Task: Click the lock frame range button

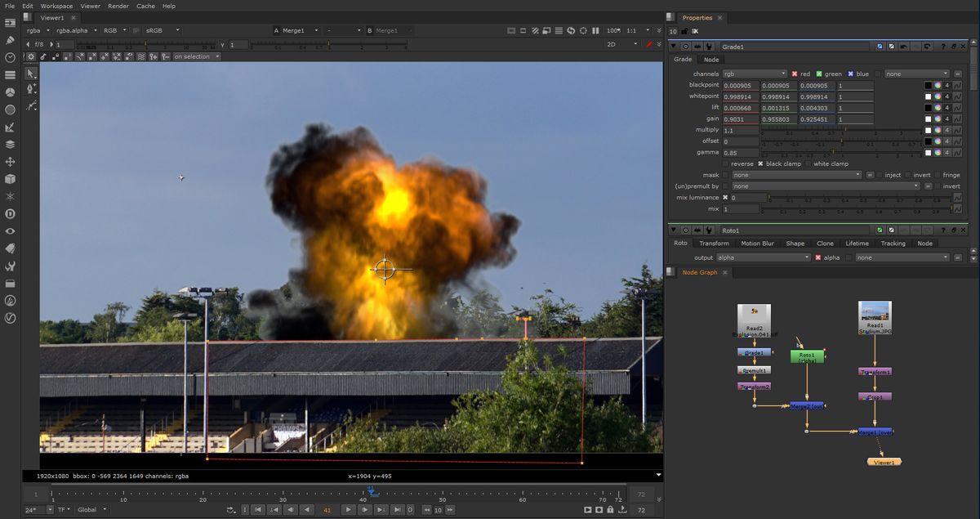Action: pos(610,508)
